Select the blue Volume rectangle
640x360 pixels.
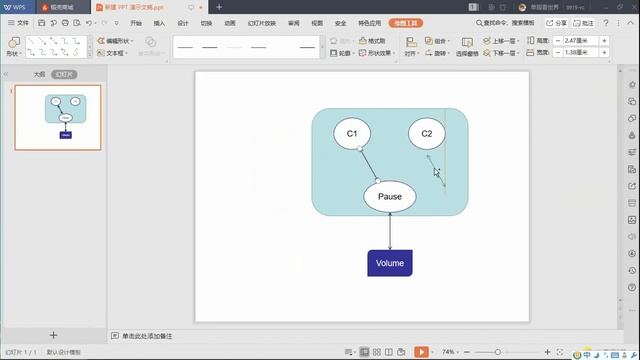pyautogui.click(x=390, y=263)
